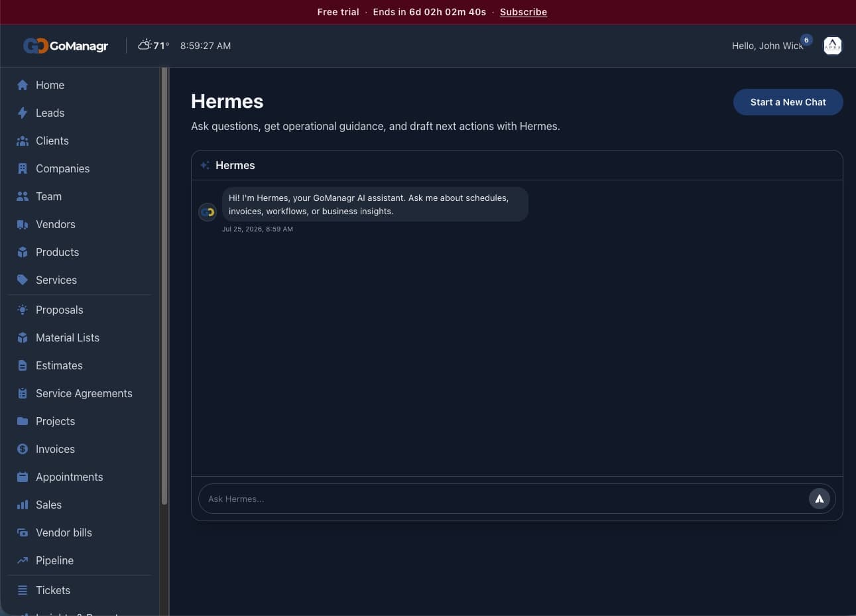
Task: Open the Vendors page
Action: point(80,224)
